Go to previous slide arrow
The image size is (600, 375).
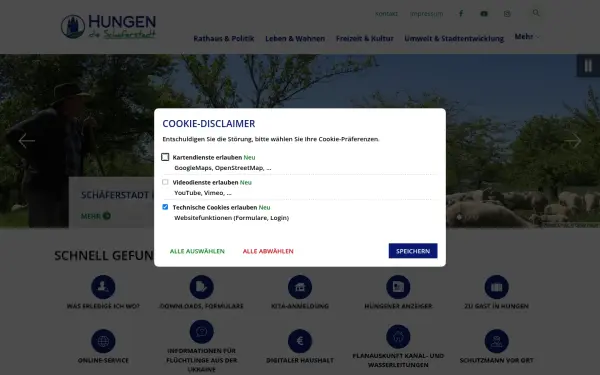(26, 141)
